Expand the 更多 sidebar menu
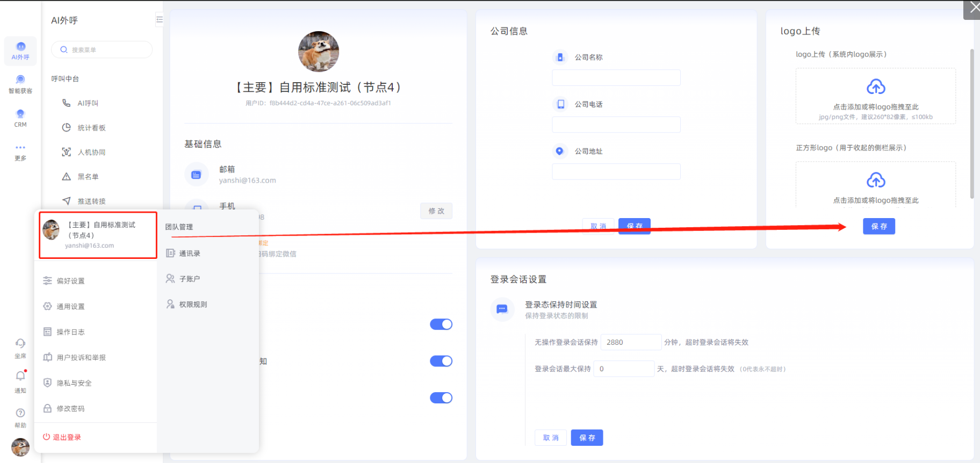The width and height of the screenshot is (980, 463). click(20, 151)
